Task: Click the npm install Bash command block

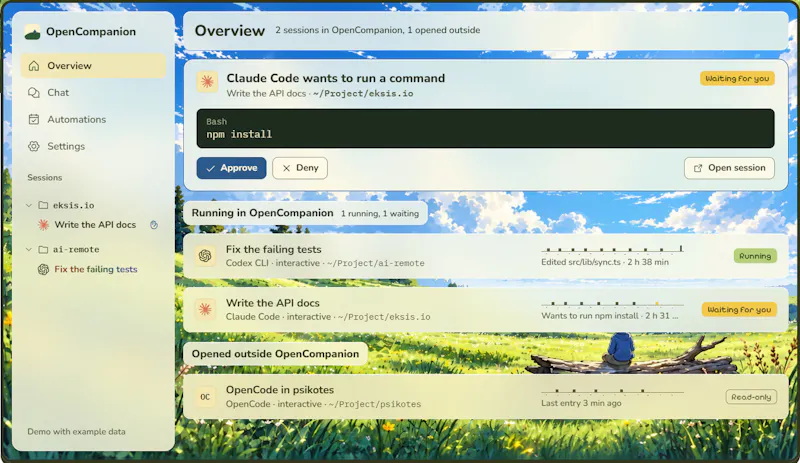Action: click(x=485, y=128)
